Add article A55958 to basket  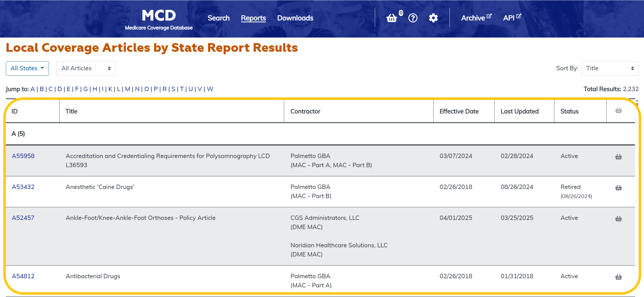(618, 157)
